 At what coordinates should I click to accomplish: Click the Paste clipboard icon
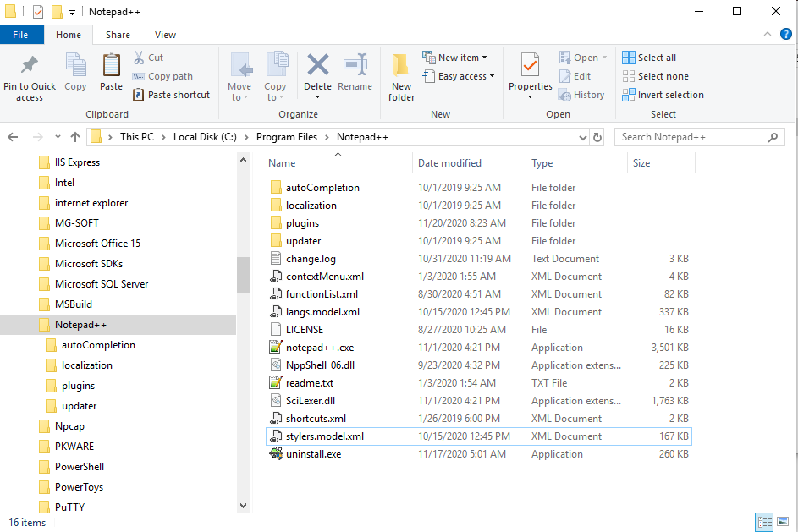[111, 65]
